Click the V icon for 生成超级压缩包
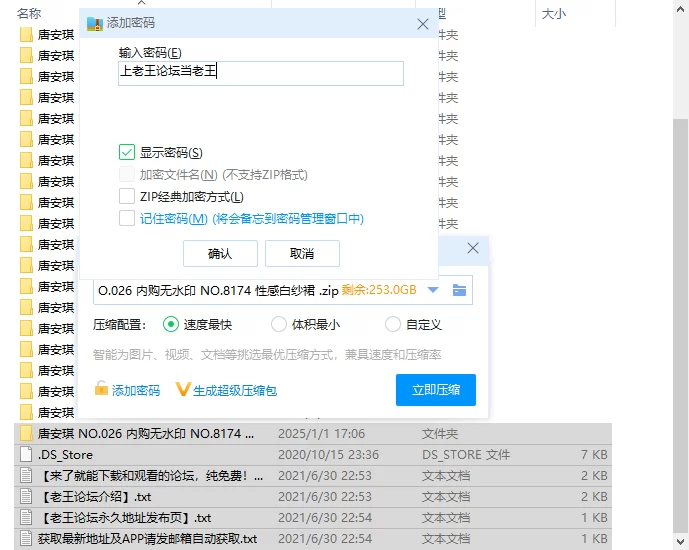Image resolution: width=689 pixels, height=550 pixels. point(183,390)
